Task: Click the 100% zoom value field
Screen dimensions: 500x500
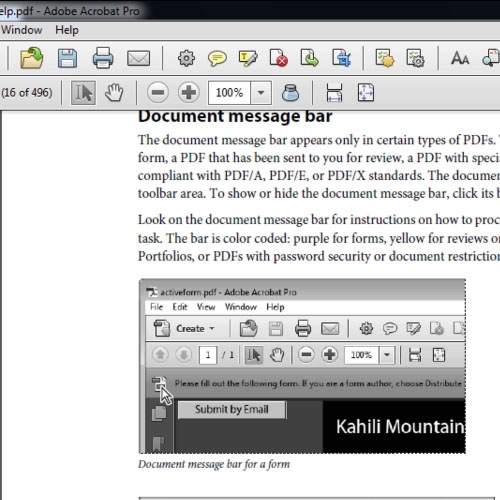Action: [229, 92]
